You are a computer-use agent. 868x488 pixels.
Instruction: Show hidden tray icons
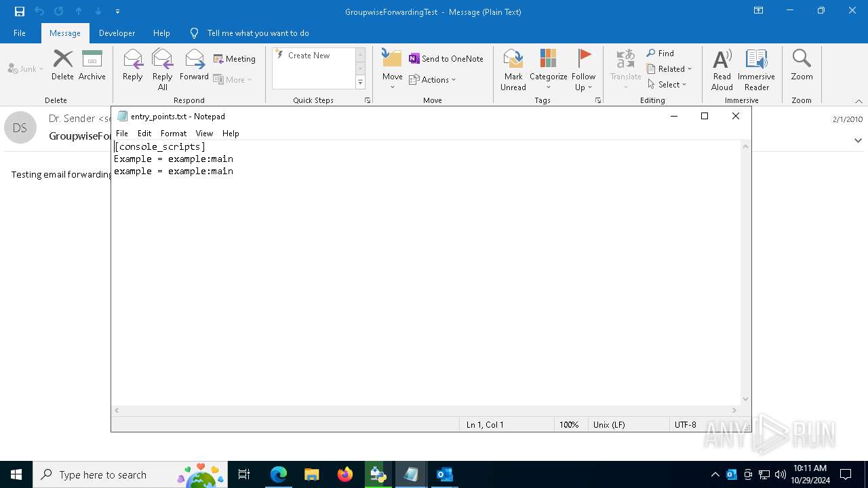pos(715,474)
